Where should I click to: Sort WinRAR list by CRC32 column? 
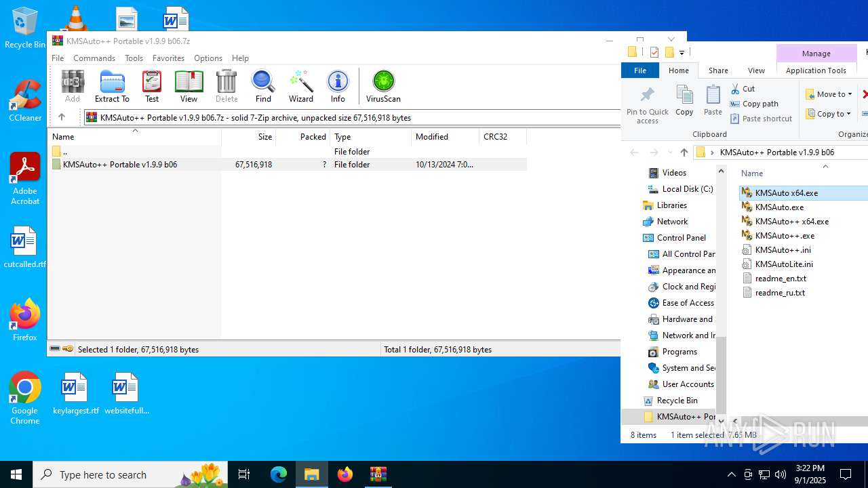click(502, 137)
